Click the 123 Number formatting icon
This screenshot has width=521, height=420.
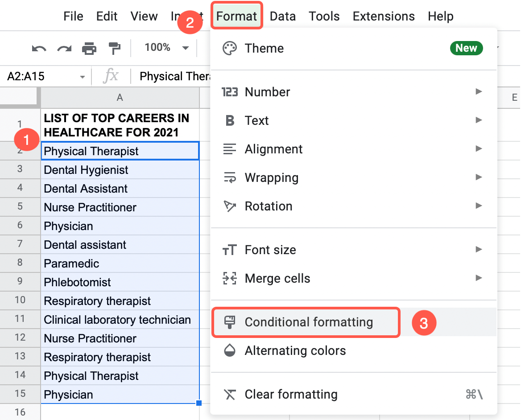[229, 92]
